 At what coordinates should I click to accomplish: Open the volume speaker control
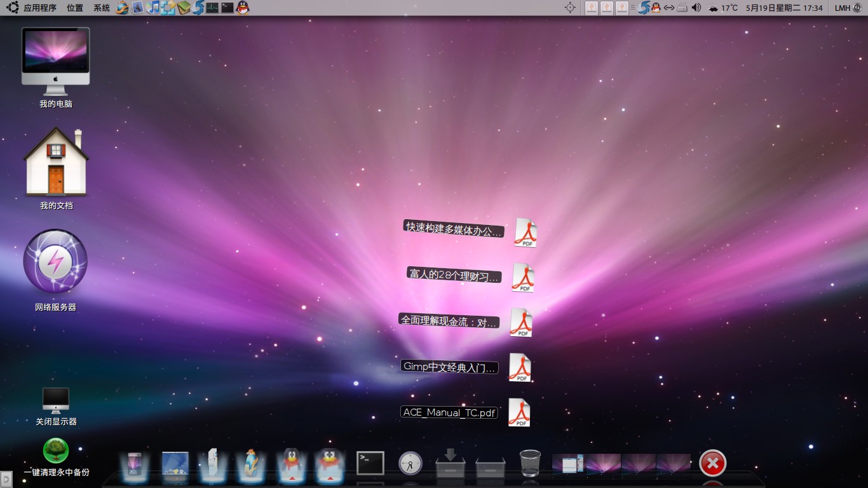696,8
